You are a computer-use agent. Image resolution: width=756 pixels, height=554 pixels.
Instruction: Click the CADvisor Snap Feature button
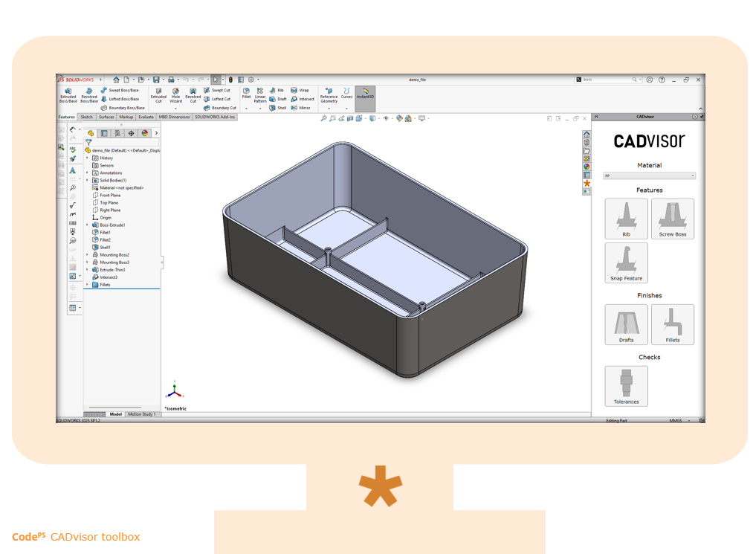(x=627, y=262)
